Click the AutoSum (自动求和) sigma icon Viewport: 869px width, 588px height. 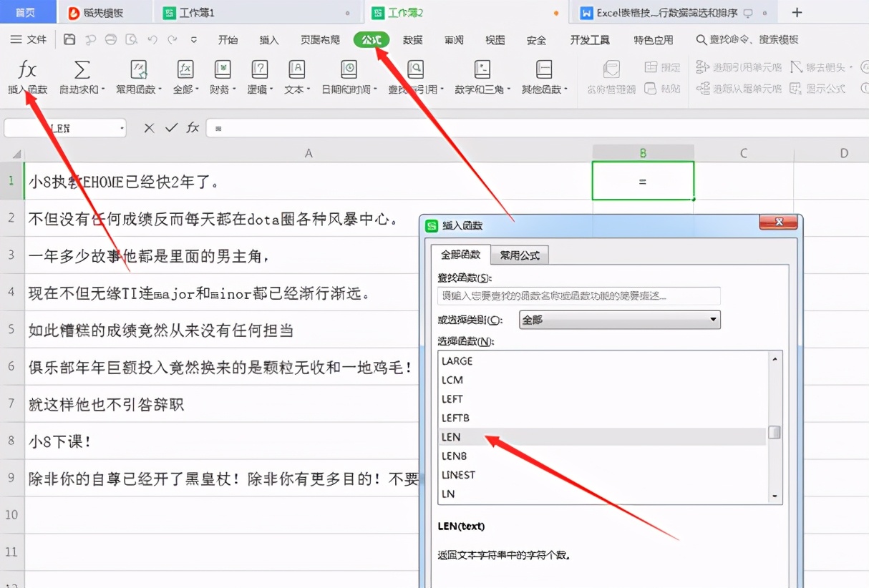coord(82,69)
